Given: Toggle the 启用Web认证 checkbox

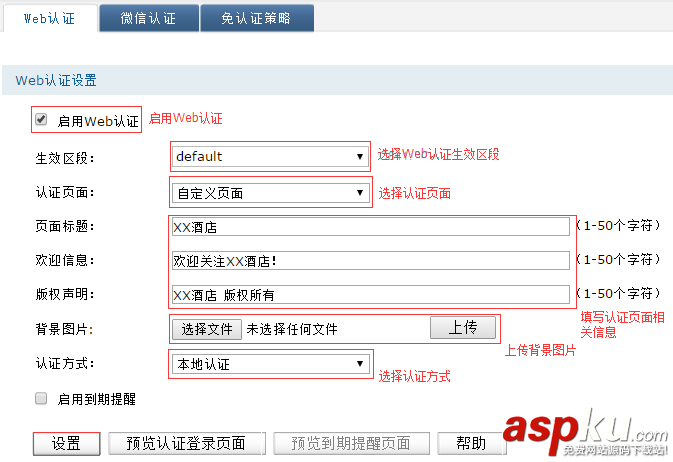Looking at the screenshot, I should pyautogui.click(x=41, y=119).
